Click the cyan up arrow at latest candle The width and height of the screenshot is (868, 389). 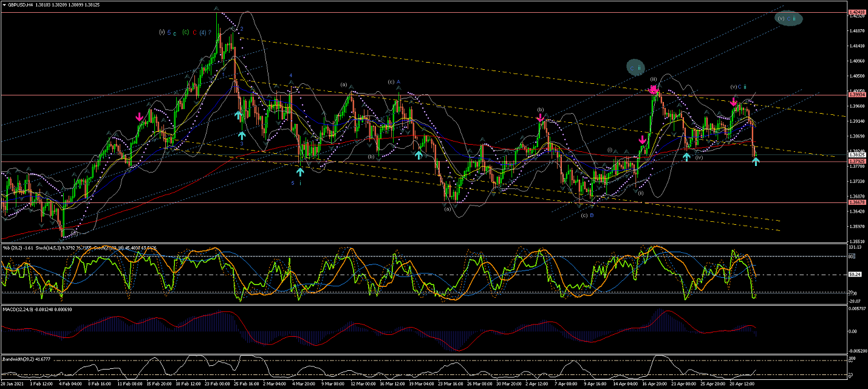coord(756,161)
